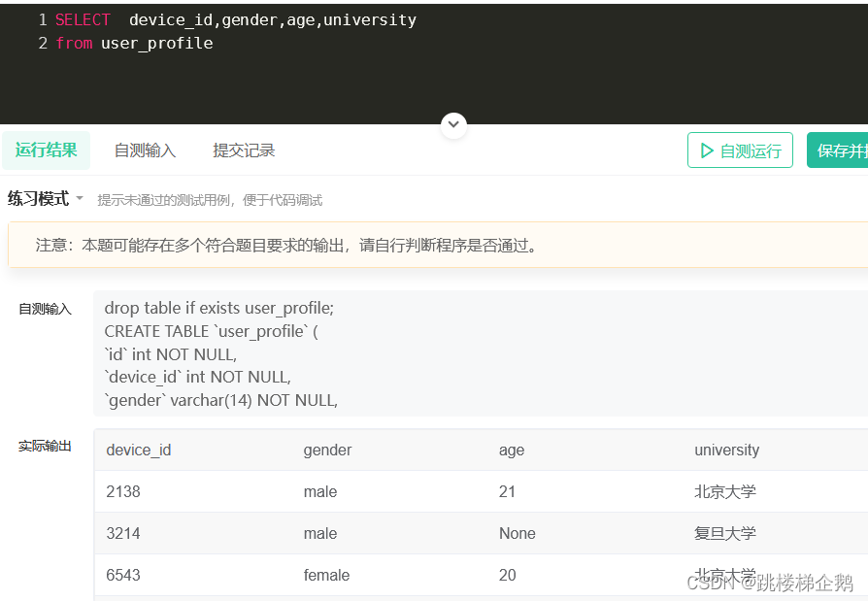Click the collapse chevron below code editor
Screen dimensions: 868x601
[x=453, y=125]
